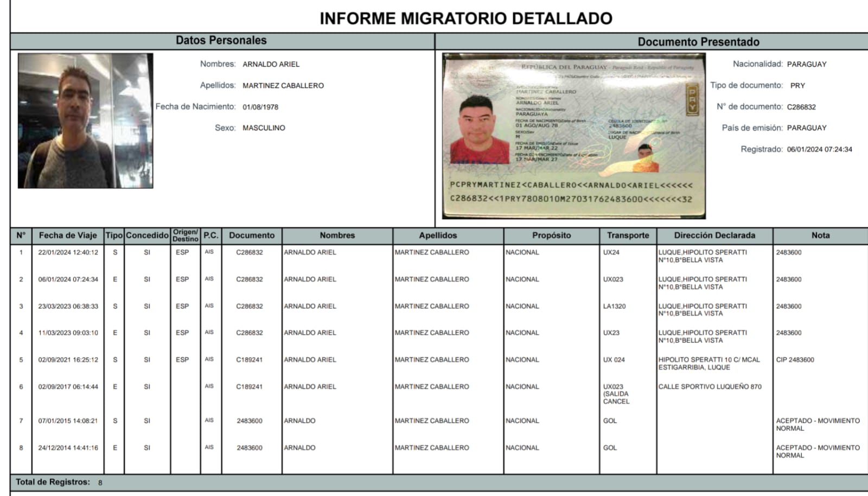
Task: Select the Documento Presentado section header
Action: point(700,41)
